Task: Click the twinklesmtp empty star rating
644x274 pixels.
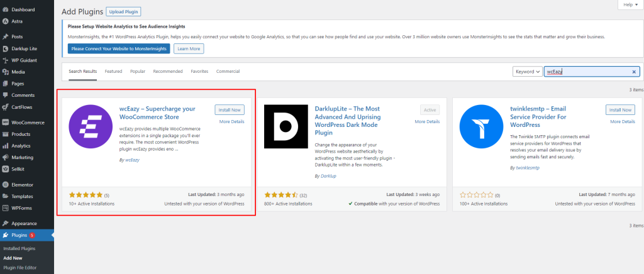Action: pyautogui.click(x=477, y=195)
